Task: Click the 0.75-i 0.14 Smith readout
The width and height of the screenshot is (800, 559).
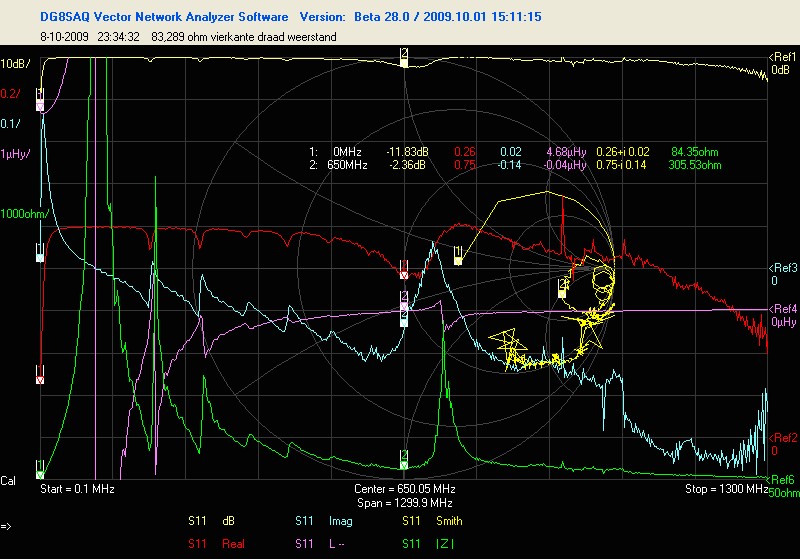Action: pyautogui.click(x=621, y=165)
